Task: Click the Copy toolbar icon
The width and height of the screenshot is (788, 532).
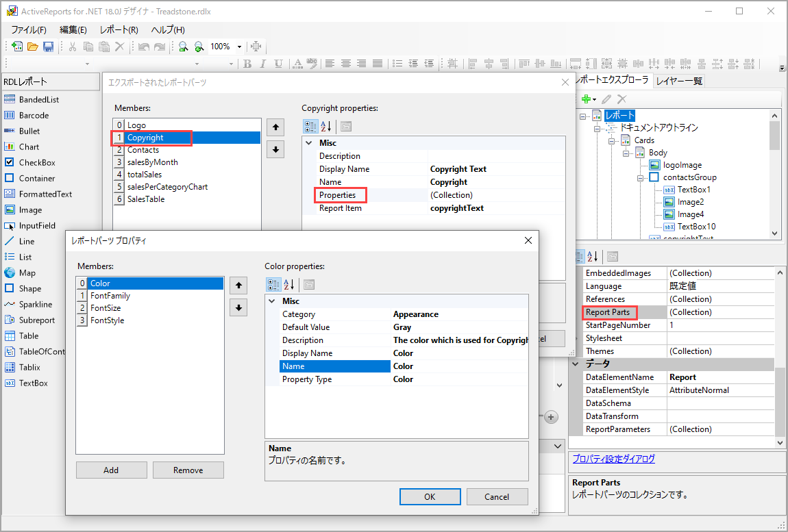Action: coord(88,47)
